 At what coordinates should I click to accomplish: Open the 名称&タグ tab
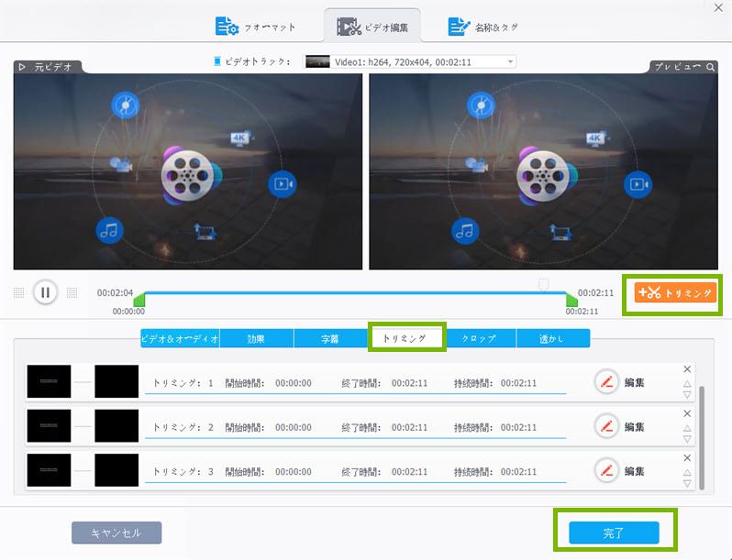pyautogui.click(x=483, y=27)
